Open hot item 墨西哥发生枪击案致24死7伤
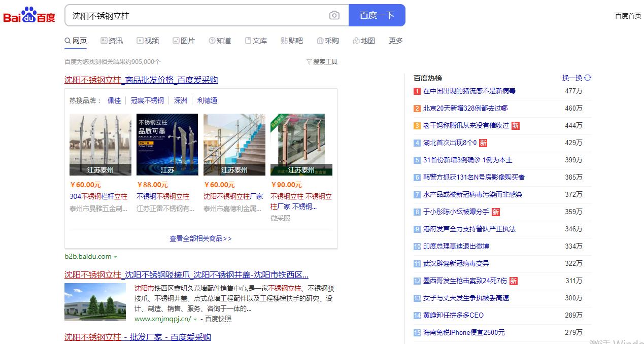Image resolution: width=644 pixels, height=344 pixels. pyautogui.click(x=465, y=281)
